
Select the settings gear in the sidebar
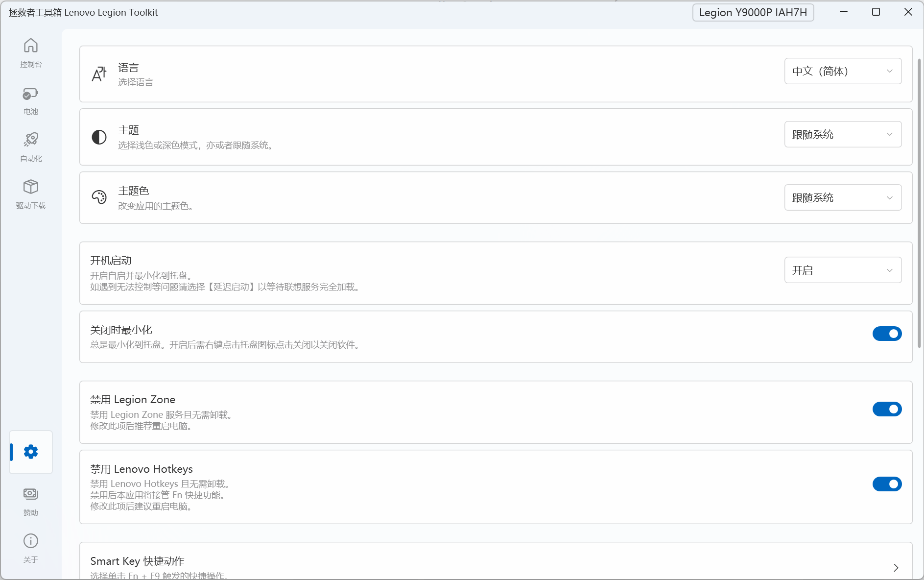click(31, 452)
